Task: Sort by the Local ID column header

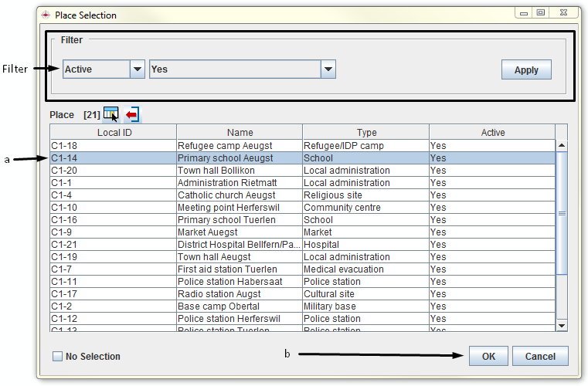Action: [x=114, y=133]
